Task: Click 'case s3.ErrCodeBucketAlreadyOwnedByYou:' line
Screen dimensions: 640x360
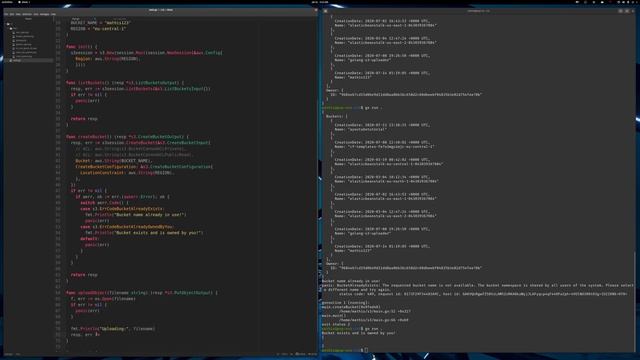Action: pos(127,227)
